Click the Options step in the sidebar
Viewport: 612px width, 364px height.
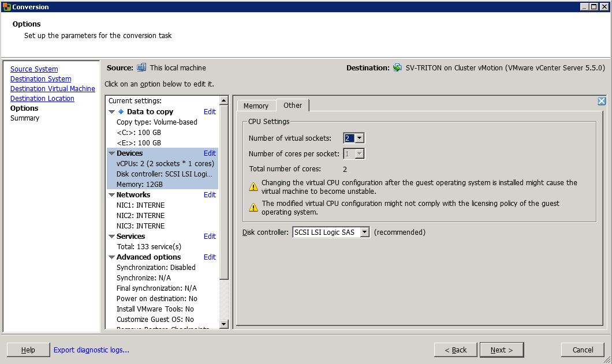tap(24, 108)
